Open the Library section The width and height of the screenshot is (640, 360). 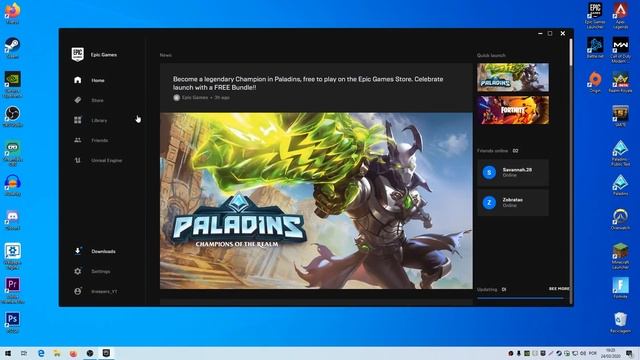(x=99, y=120)
